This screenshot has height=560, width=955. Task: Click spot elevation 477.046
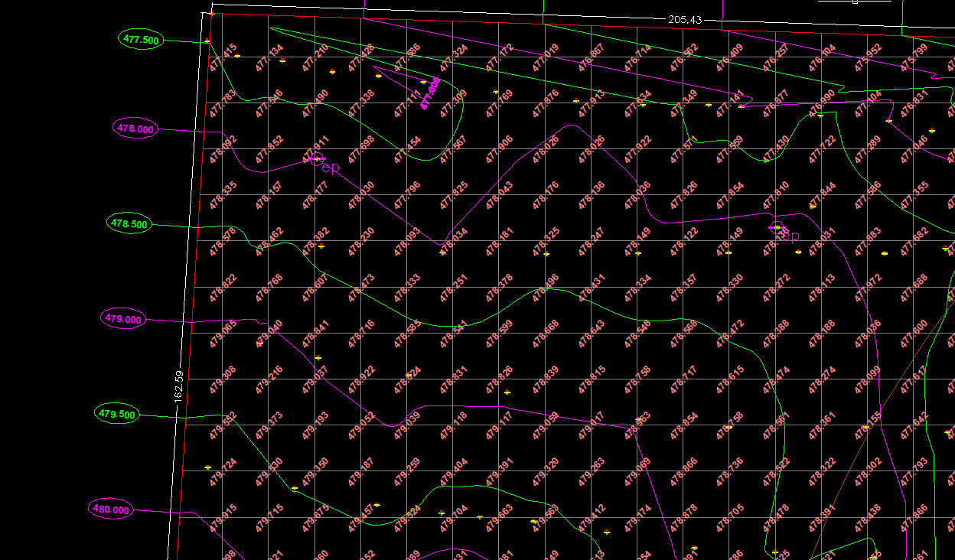(914, 150)
